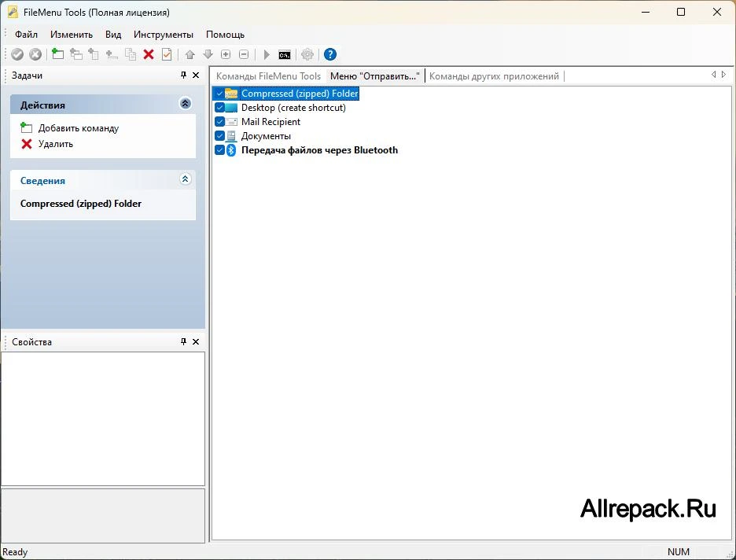Click the Desktop shortcut icon in list
Image resolution: width=736 pixels, height=560 pixels.
pyautogui.click(x=231, y=108)
